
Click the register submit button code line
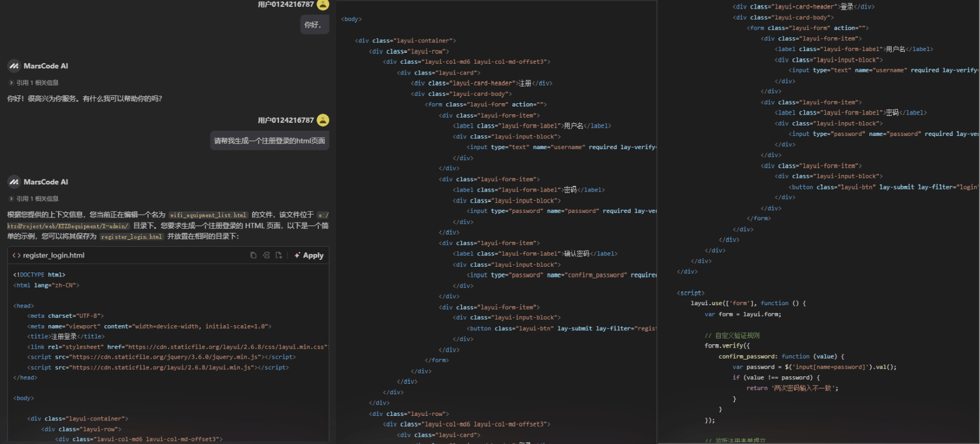click(561, 329)
